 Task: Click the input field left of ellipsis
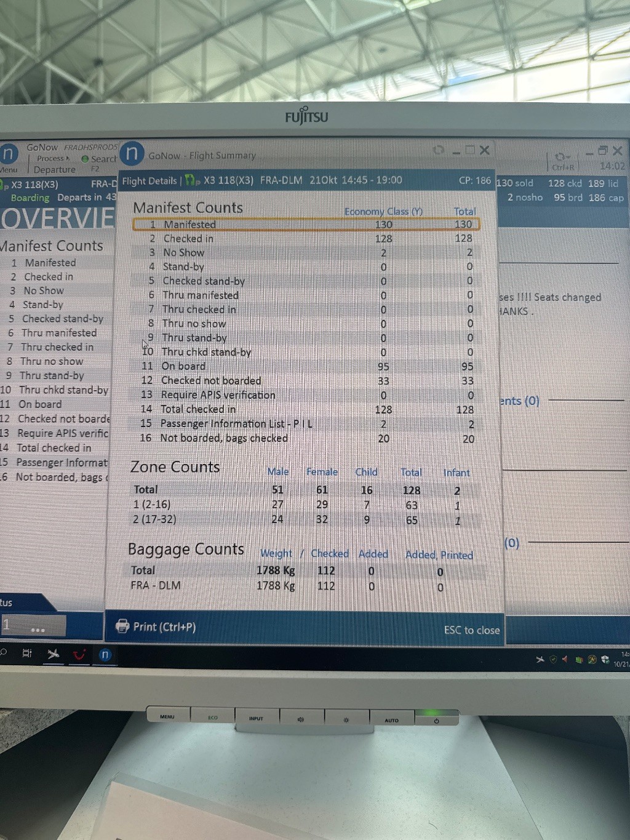(12, 625)
